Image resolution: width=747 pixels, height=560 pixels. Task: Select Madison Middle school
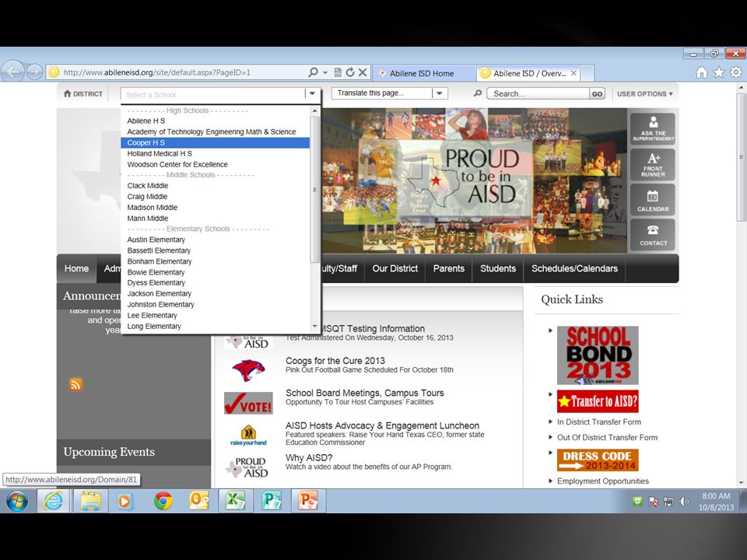point(152,208)
